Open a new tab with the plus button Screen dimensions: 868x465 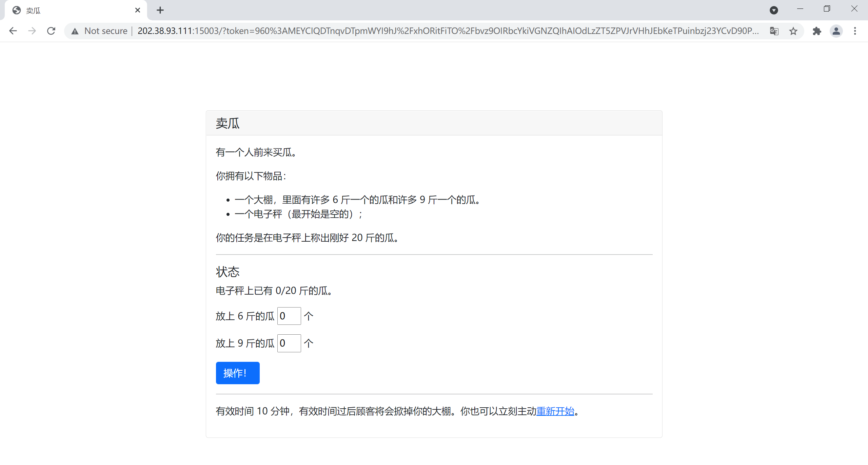(x=160, y=10)
